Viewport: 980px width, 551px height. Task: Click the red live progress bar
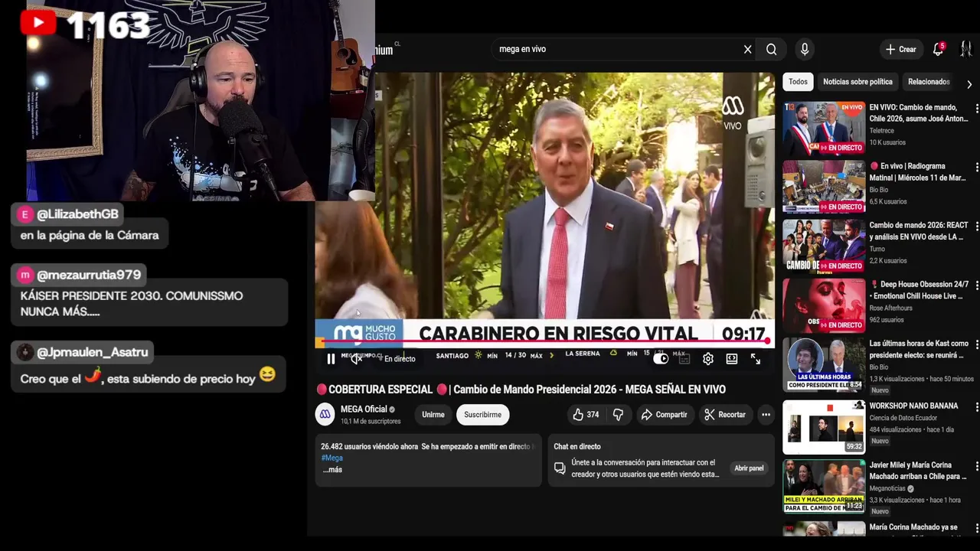tap(544, 341)
